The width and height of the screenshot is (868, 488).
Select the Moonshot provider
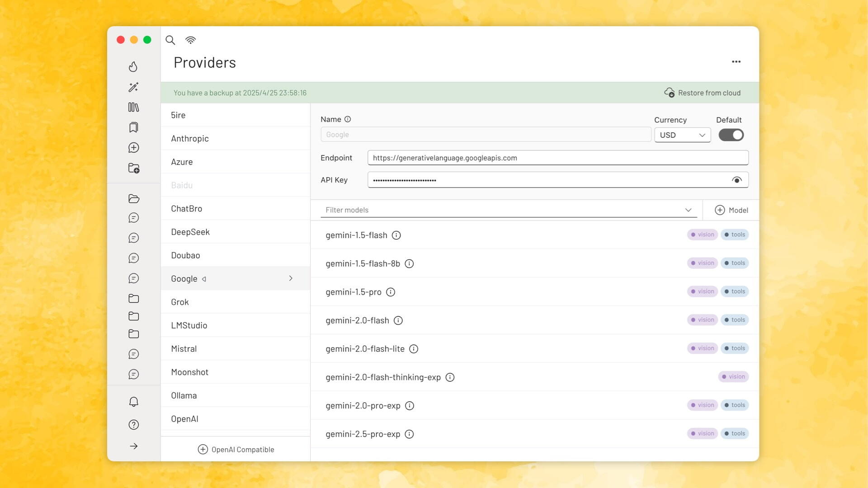click(235, 372)
